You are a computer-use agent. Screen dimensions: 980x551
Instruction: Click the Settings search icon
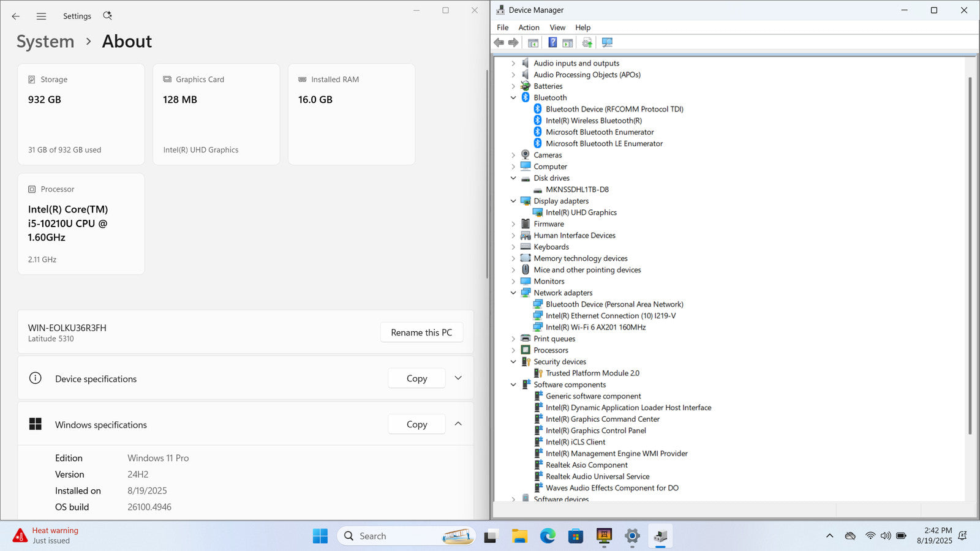click(107, 16)
